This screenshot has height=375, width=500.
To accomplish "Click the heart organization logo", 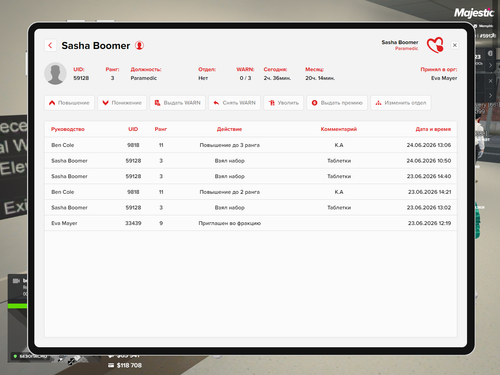I will tap(435, 45).
